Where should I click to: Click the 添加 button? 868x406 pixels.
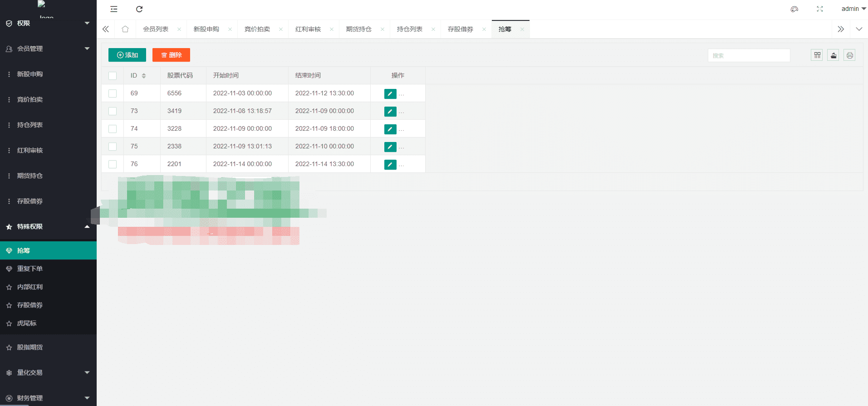(127, 55)
